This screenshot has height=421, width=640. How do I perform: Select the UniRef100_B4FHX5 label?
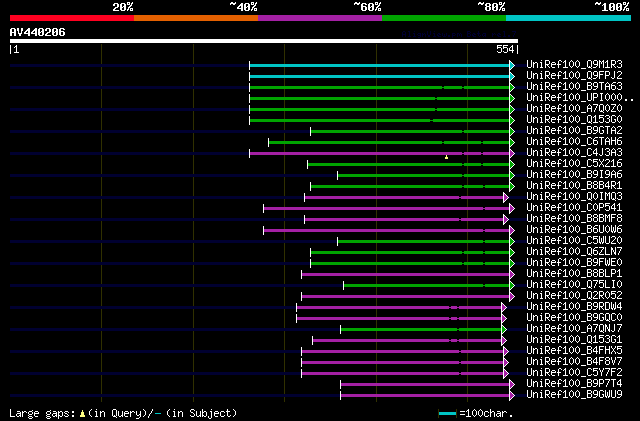pyautogui.click(x=574, y=351)
